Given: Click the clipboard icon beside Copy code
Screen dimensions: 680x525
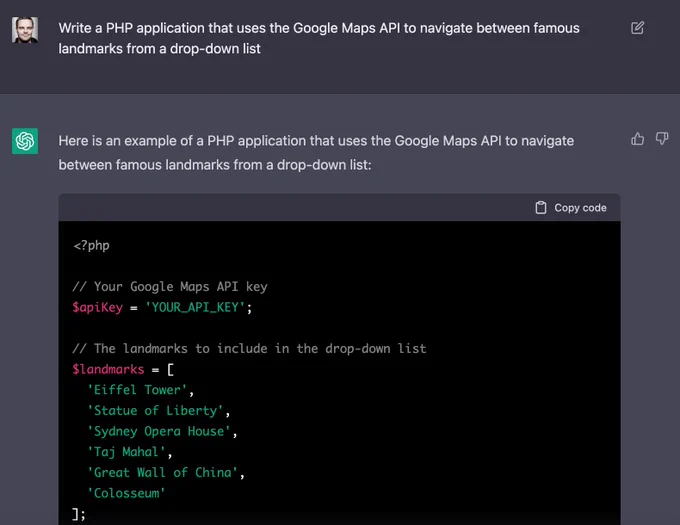Looking at the screenshot, I should click(x=541, y=208).
